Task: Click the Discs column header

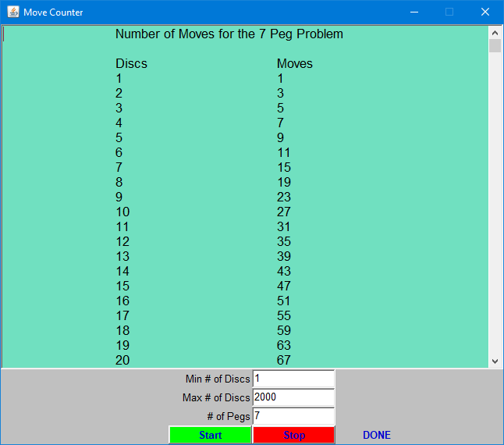Action: click(x=131, y=64)
